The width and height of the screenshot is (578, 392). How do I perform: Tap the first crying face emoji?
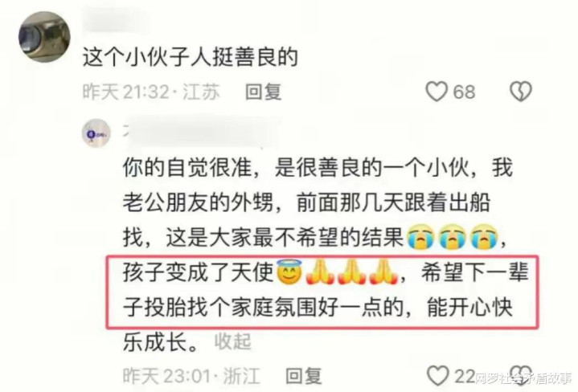pos(421,238)
